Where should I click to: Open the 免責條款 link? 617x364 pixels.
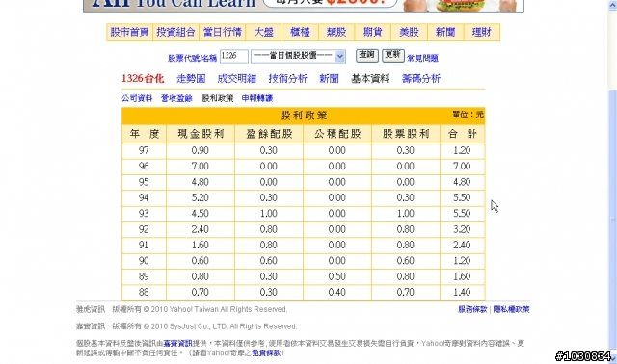pyautogui.click(x=266, y=353)
